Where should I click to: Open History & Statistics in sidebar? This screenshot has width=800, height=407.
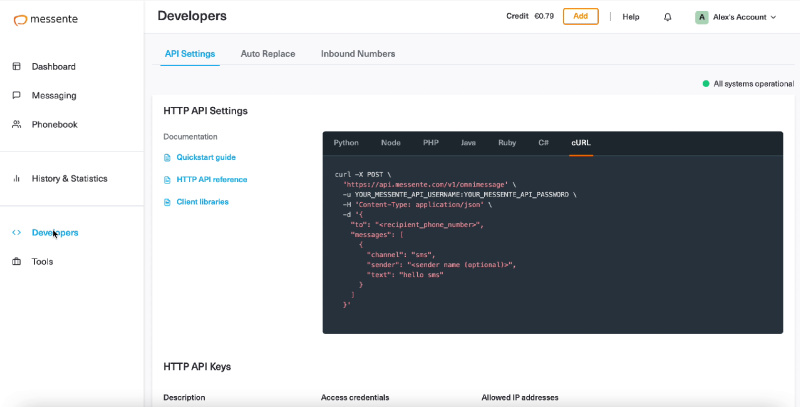(x=69, y=179)
